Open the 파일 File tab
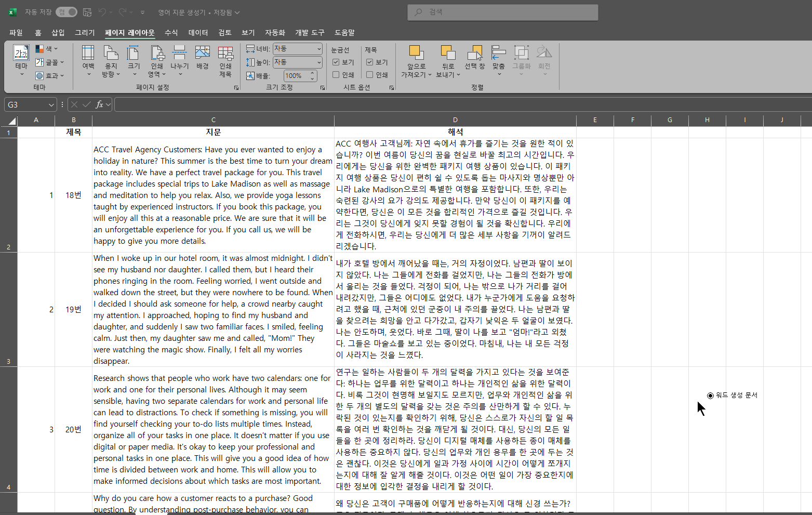This screenshot has width=812, height=515. click(x=16, y=33)
